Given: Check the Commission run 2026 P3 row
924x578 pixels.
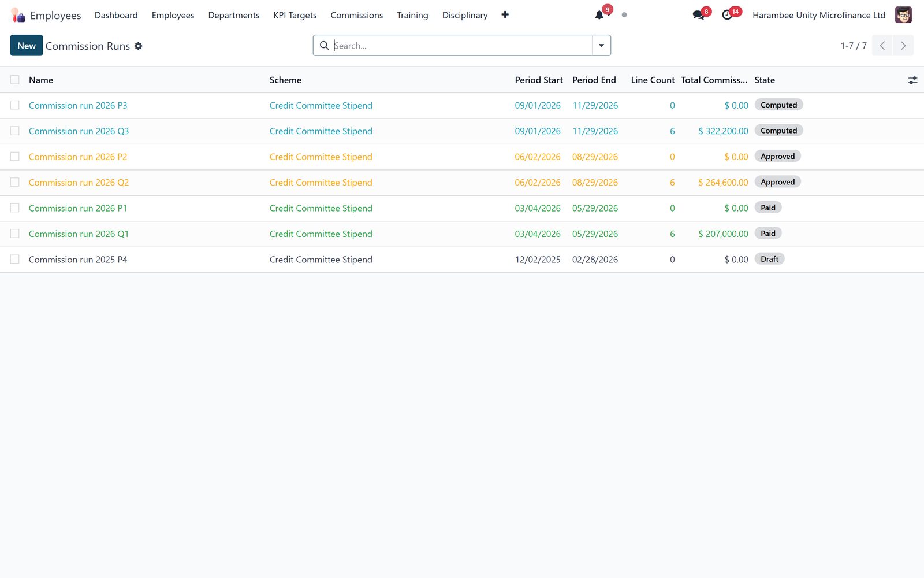Looking at the screenshot, I should [15, 105].
